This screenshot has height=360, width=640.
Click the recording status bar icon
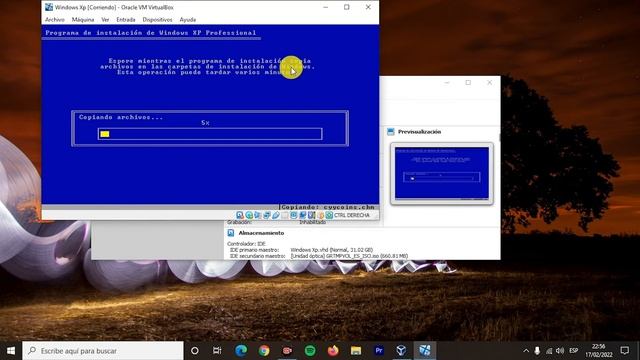pyautogui.click(x=303, y=215)
